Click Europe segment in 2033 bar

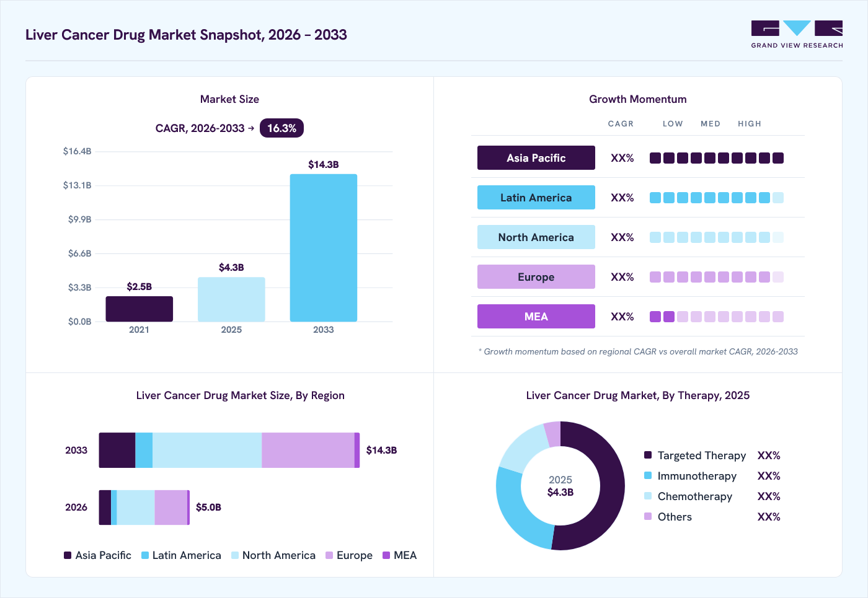pyautogui.click(x=308, y=450)
